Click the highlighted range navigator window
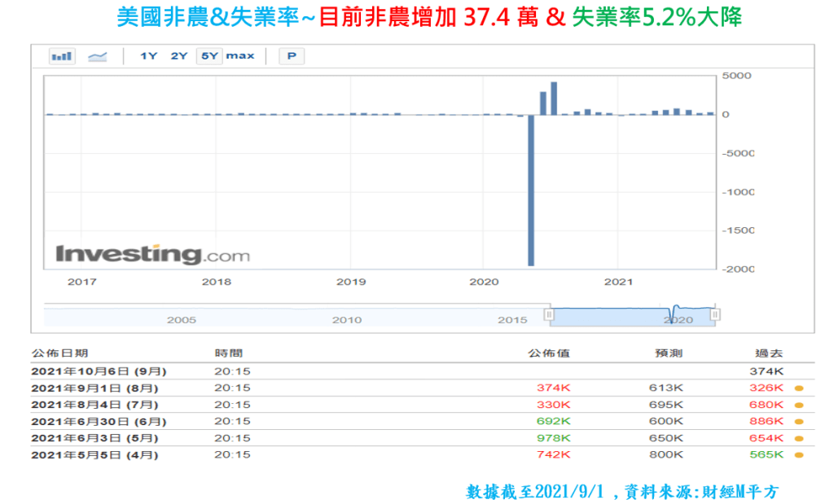 pos(631,315)
